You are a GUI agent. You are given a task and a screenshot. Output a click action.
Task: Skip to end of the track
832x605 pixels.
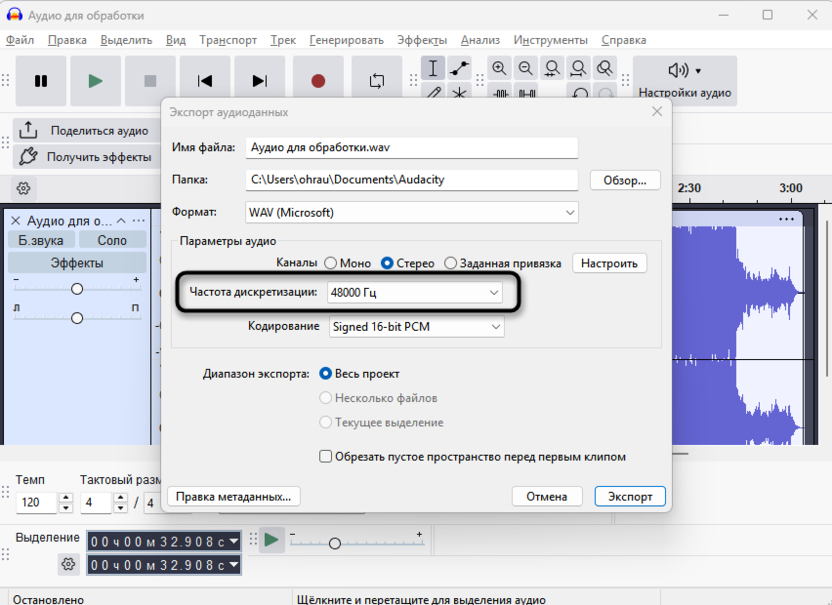(260, 81)
